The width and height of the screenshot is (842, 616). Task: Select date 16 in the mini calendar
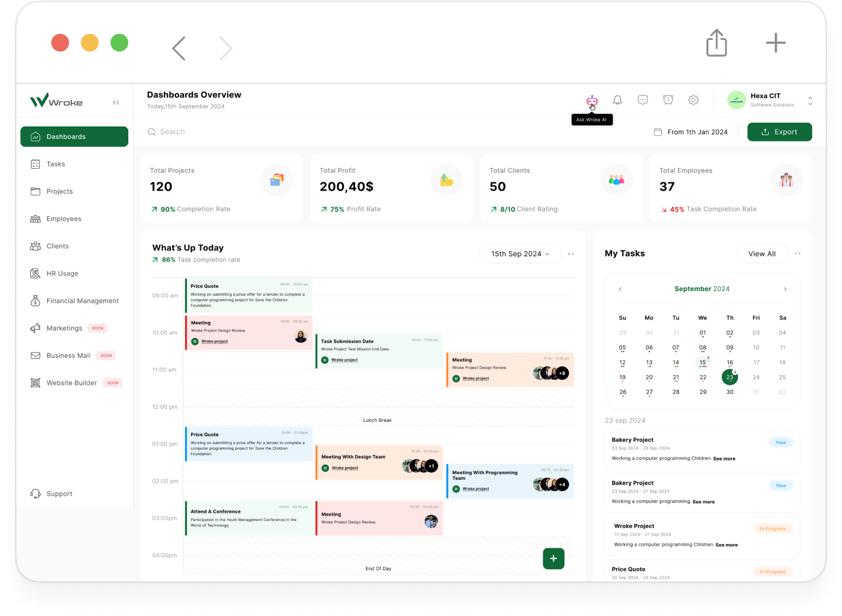coord(729,362)
